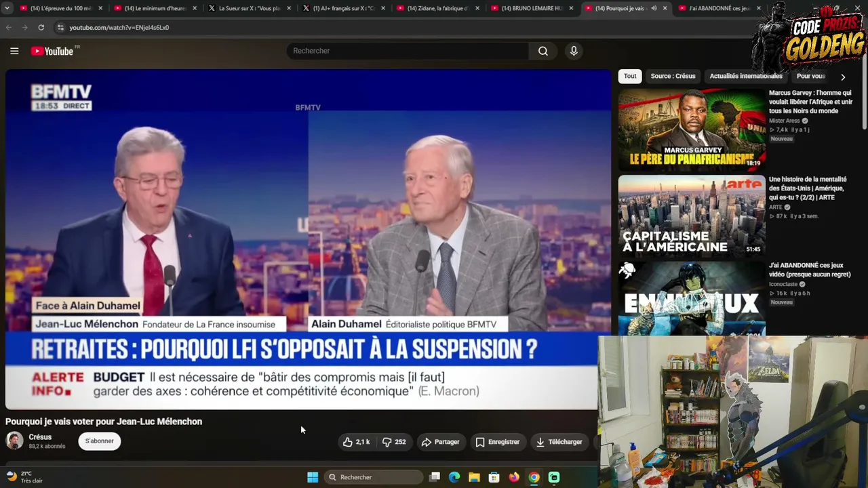The height and width of the screenshot is (488, 868).
Task: Click the video player showing BFMTV debate
Action: (308, 239)
